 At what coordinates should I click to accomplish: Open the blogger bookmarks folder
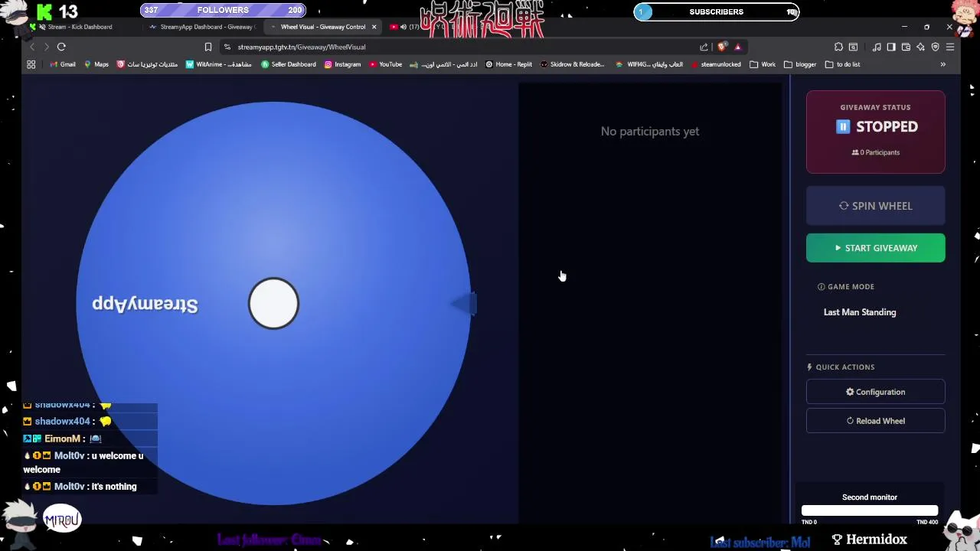coord(800,64)
